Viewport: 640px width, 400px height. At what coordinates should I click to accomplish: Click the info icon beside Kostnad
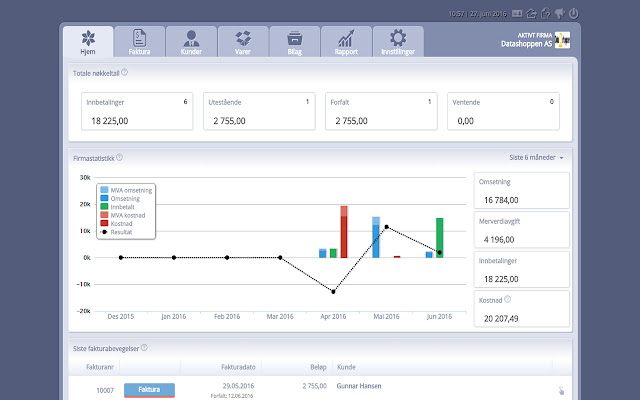coord(508,299)
